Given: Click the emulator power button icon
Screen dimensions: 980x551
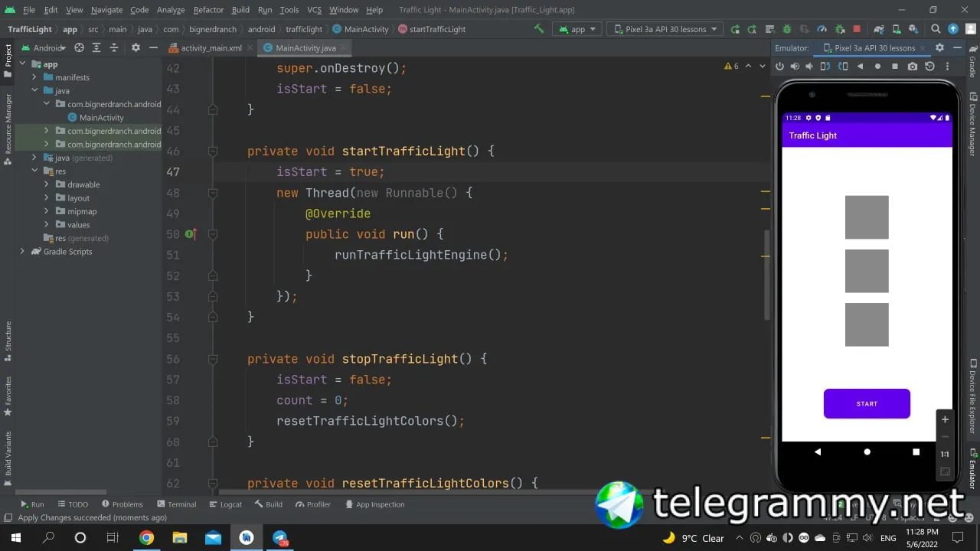Looking at the screenshot, I should click(x=779, y=67).
